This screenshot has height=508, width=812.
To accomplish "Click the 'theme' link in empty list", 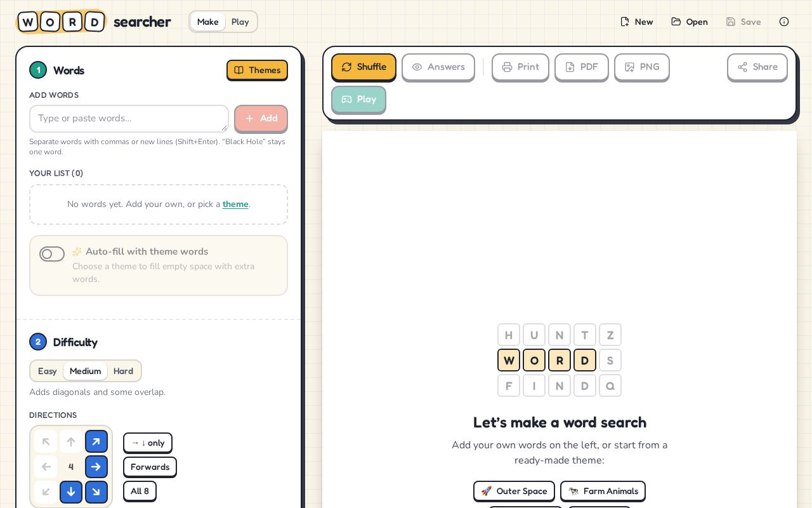I will 235,204.
